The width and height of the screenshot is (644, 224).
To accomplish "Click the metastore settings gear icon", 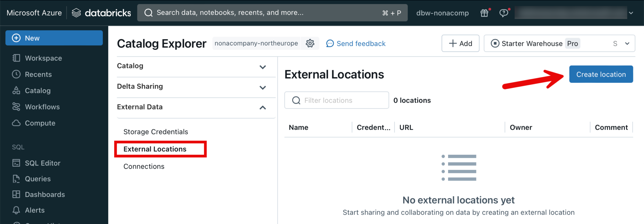I will [310, 43].
